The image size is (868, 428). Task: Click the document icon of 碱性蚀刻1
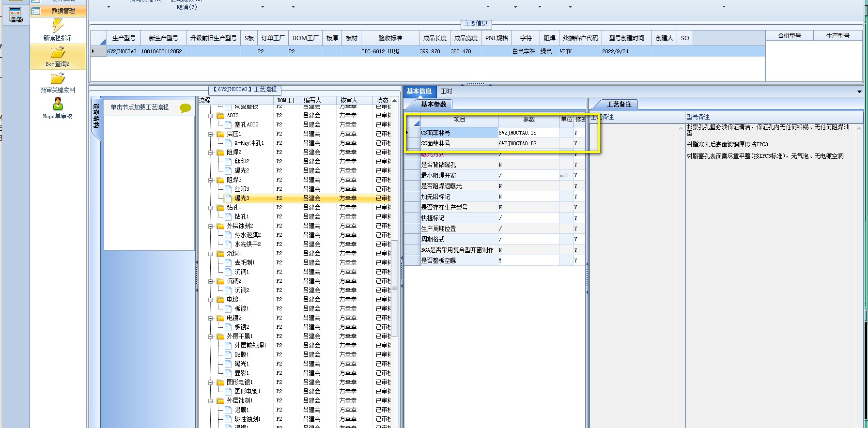pos(229,419)
